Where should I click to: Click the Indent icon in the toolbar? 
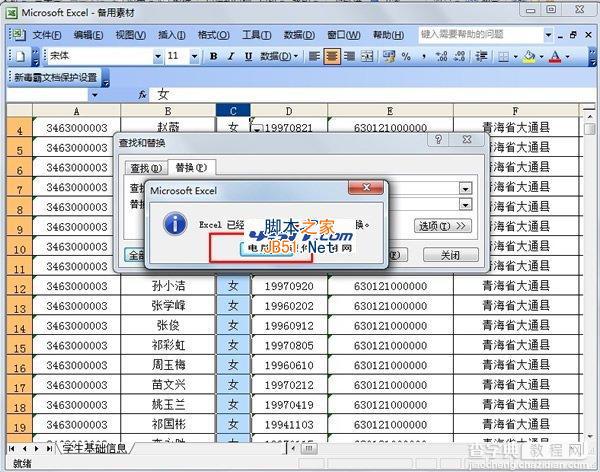pos(481,57)
